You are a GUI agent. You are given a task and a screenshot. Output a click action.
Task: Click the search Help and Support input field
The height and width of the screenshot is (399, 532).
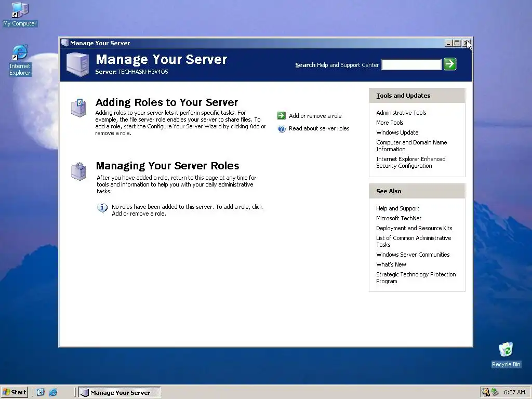point(411,64)
